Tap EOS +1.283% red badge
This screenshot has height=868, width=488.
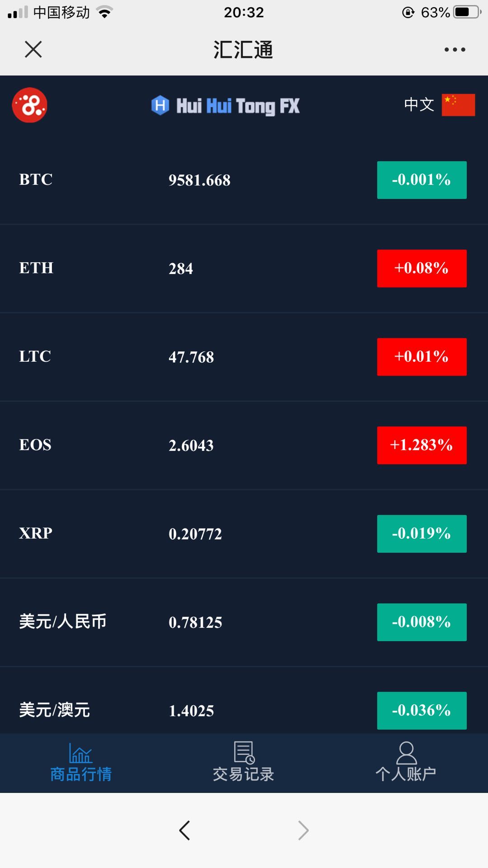pyautogui.click(x=422, y=445)
